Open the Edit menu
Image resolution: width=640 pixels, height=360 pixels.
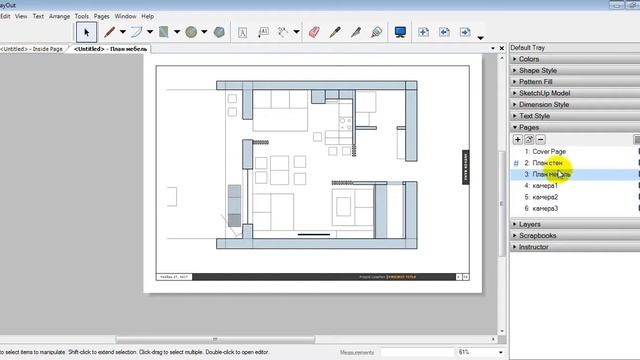pos(5,16)
